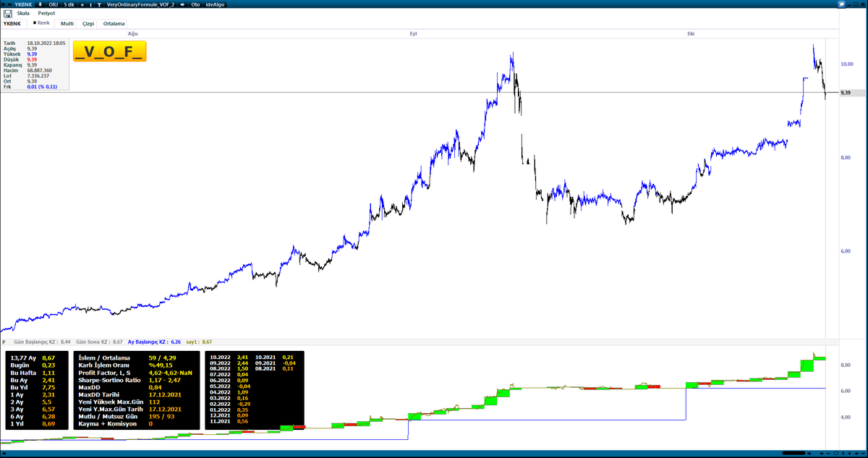Click the last plus icon at bottom right

(856, 454)
